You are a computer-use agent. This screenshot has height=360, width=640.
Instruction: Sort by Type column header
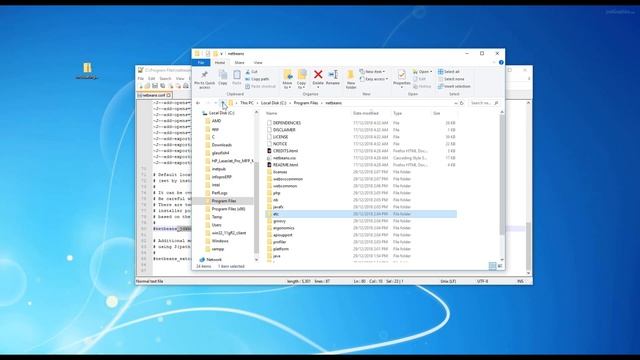click(398, 113)
